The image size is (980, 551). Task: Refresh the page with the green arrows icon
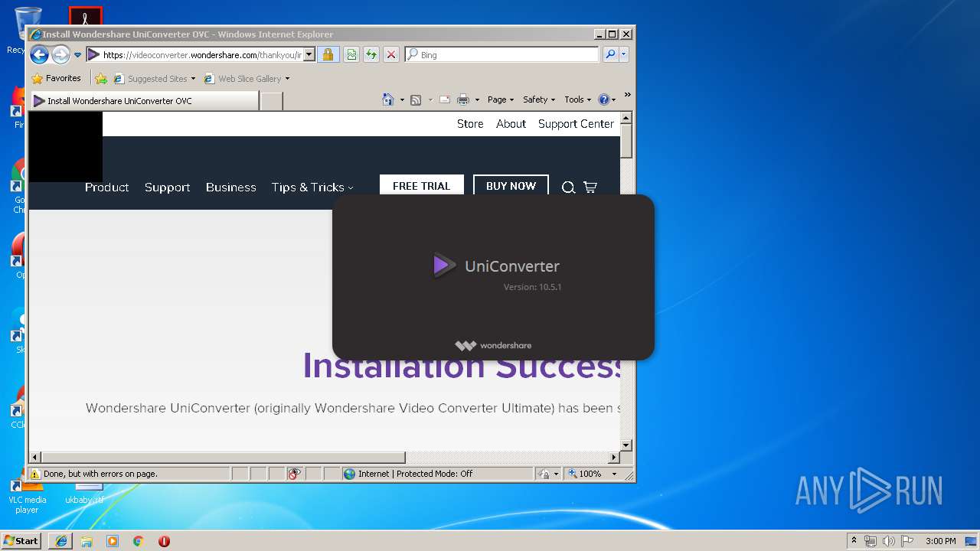tap(371, 54)
